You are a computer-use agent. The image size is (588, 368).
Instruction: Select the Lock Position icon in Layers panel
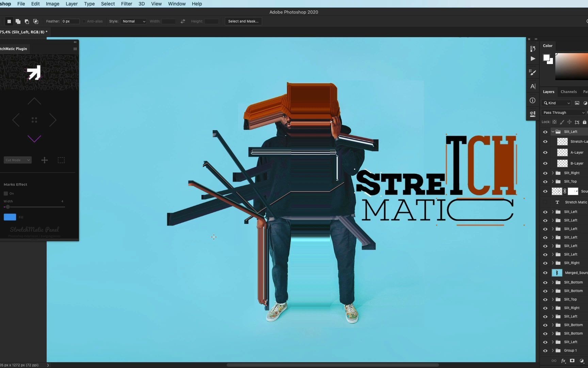(569, 122)
